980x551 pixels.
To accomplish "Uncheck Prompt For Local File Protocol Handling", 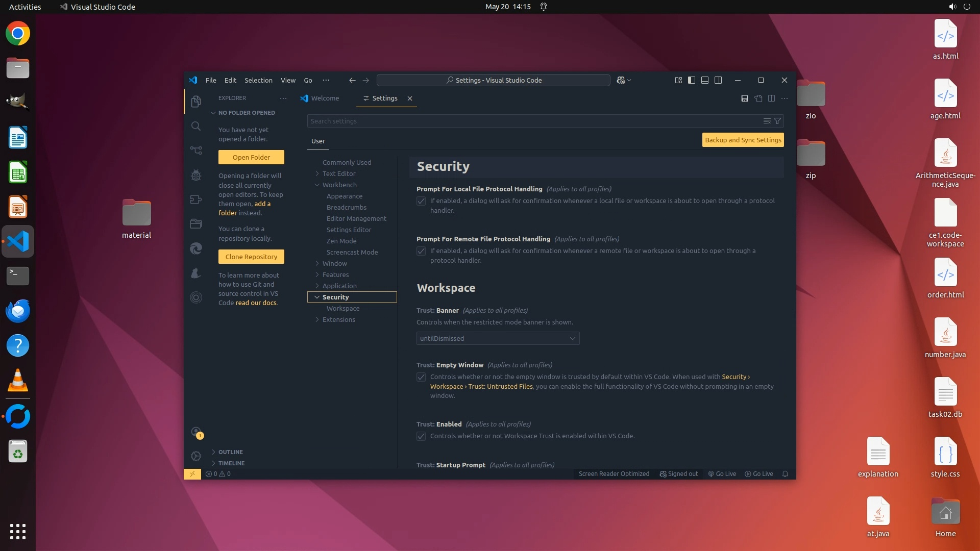I will click(x=421, y=201).
